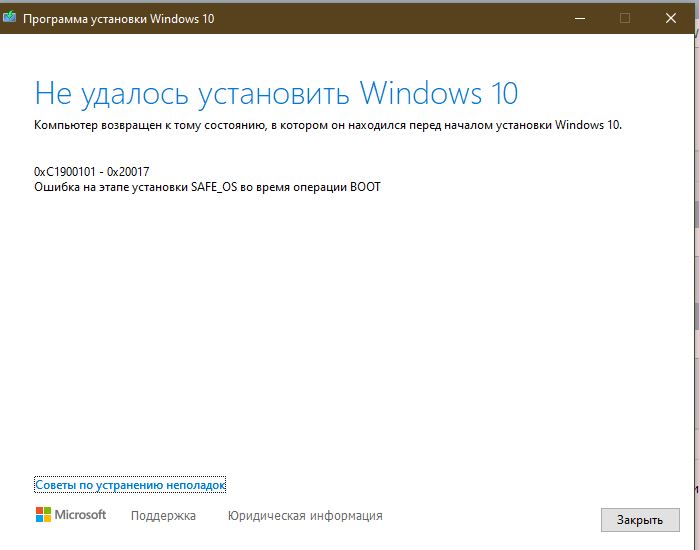Click the heading 'Не удалось установить Windows 10'
This screenshot has width=699, height=550.
click(276, 94)
